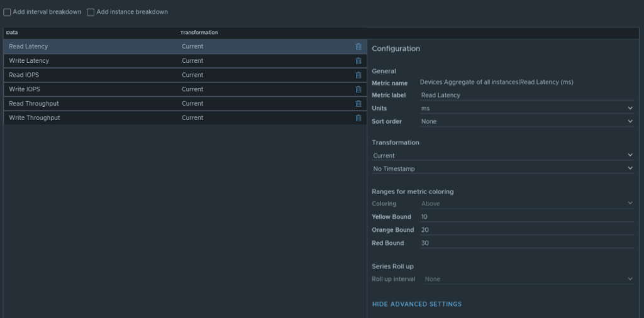Delete the Read Latency metric row

click(x=358, y=47)
